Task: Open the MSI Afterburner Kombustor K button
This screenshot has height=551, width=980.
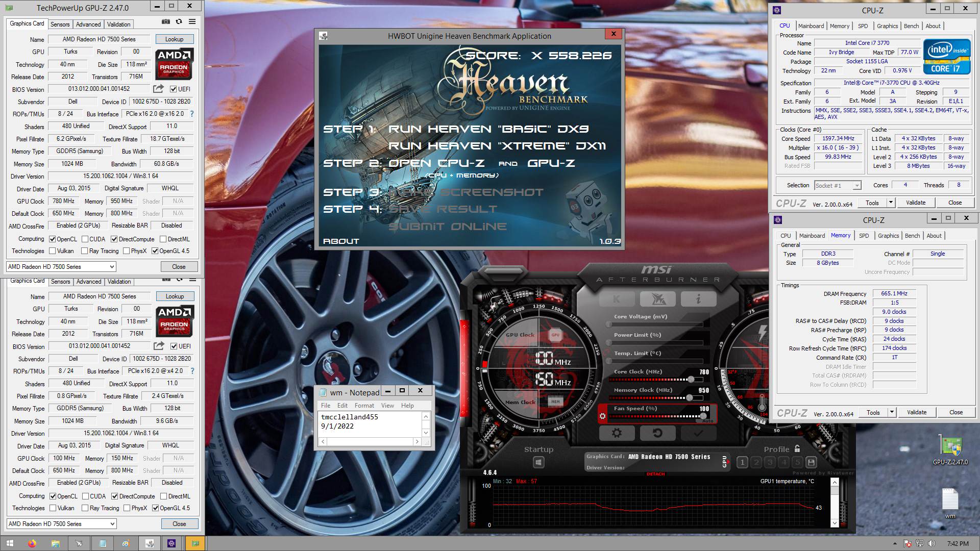Action: 617,299
